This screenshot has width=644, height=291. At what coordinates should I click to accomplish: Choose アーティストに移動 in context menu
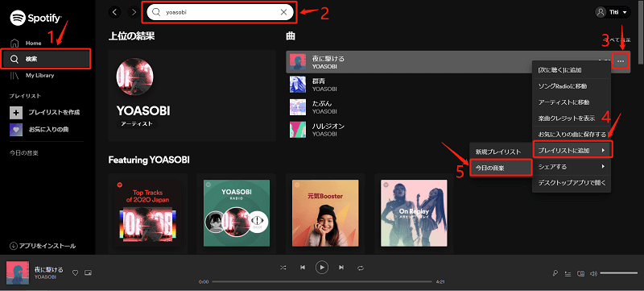coord(572,102)
